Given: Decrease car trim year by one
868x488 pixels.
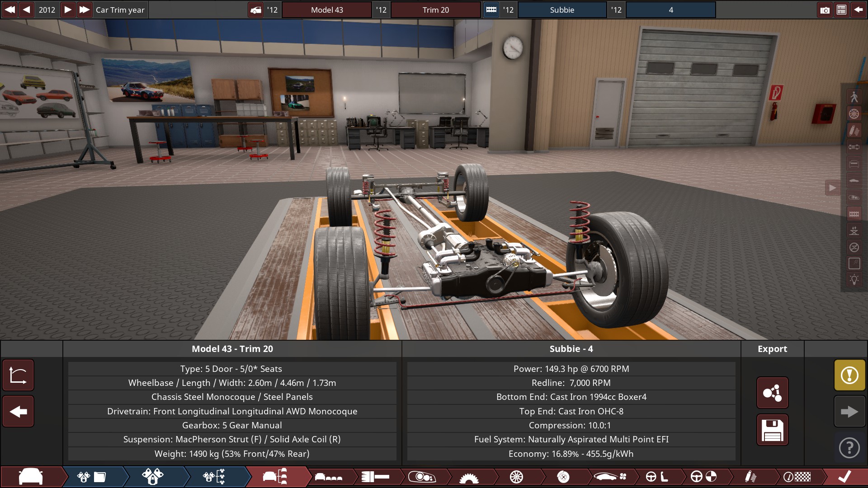Looking at the screenshot, I should tap(27, 9).
